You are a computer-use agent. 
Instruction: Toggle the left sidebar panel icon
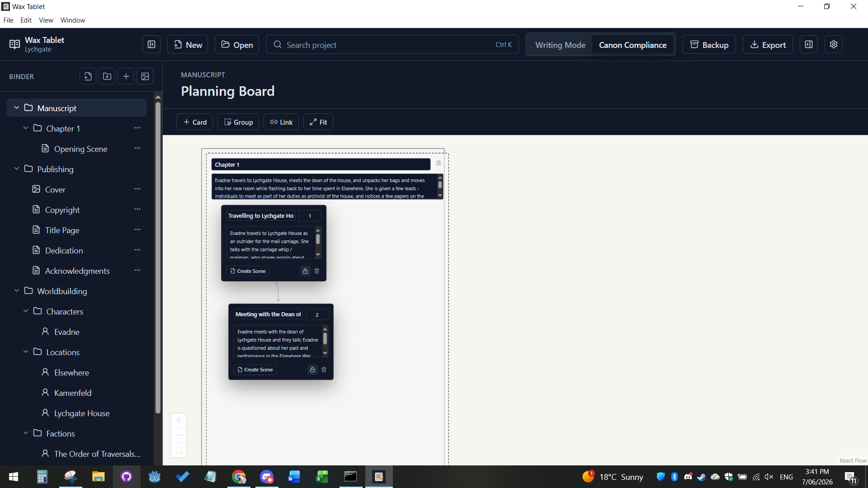pyautogui.click(x=151, y=44)
